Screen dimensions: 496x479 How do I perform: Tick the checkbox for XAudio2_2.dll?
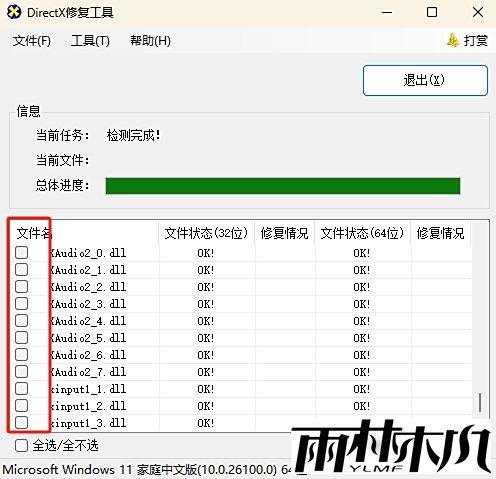21,287
